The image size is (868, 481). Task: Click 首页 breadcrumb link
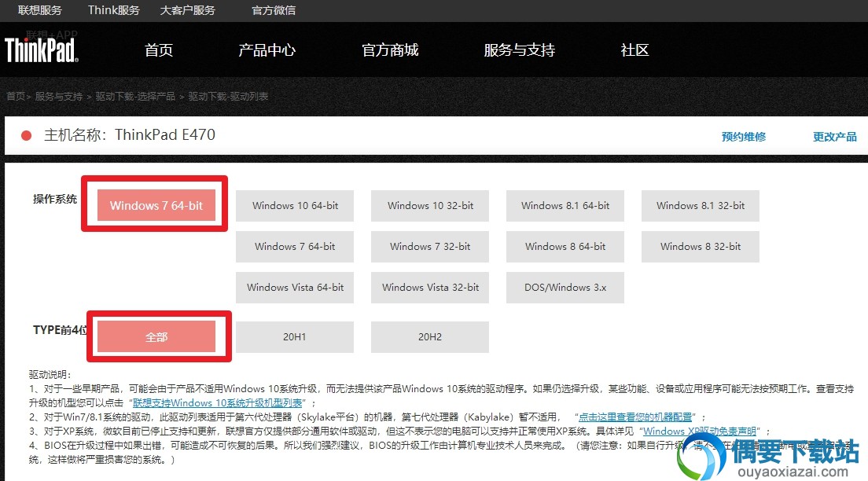click(x=16, y=97)
